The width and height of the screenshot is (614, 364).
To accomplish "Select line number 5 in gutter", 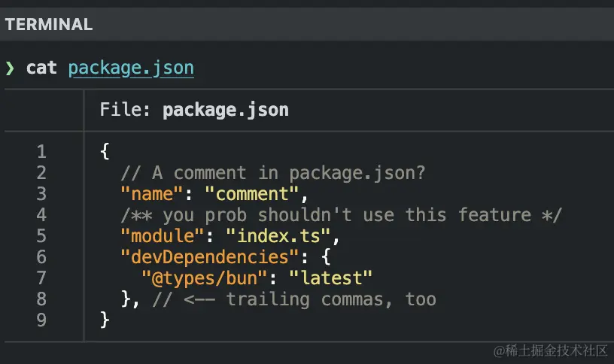I will pos(41,236).
